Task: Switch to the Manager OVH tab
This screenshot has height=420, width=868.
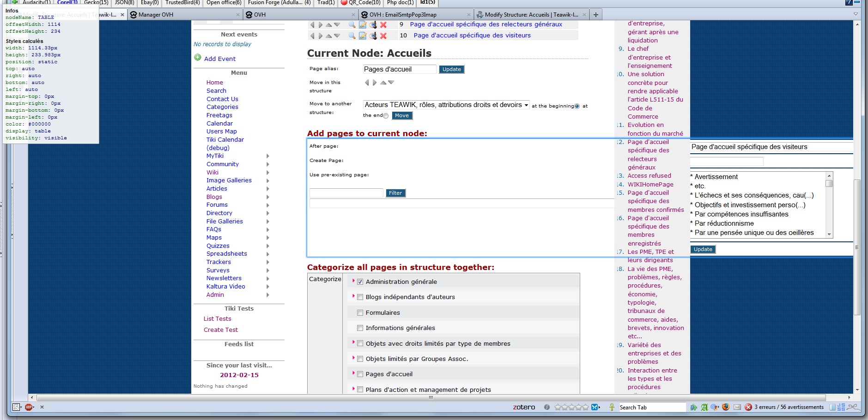Action: [185, 15]
